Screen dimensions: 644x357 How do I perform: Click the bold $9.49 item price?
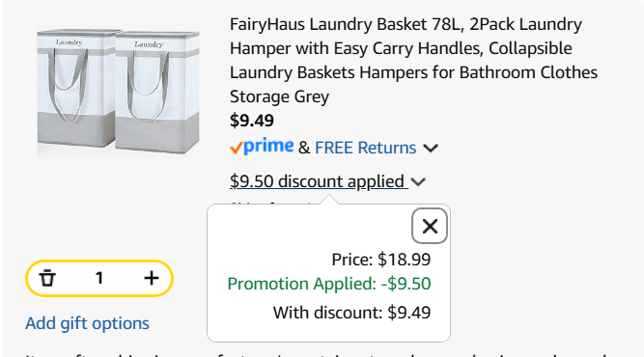coord(252,121)
